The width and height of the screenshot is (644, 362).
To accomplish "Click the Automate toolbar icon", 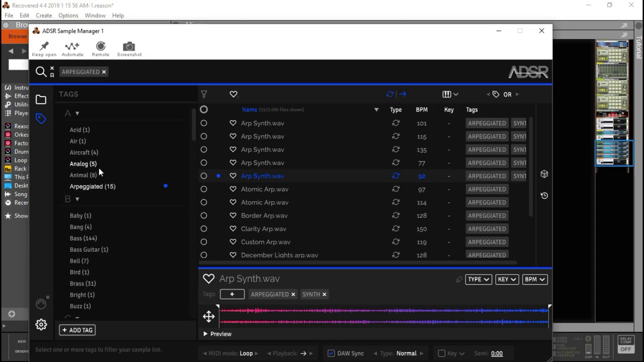I will (x=72, y=46).
